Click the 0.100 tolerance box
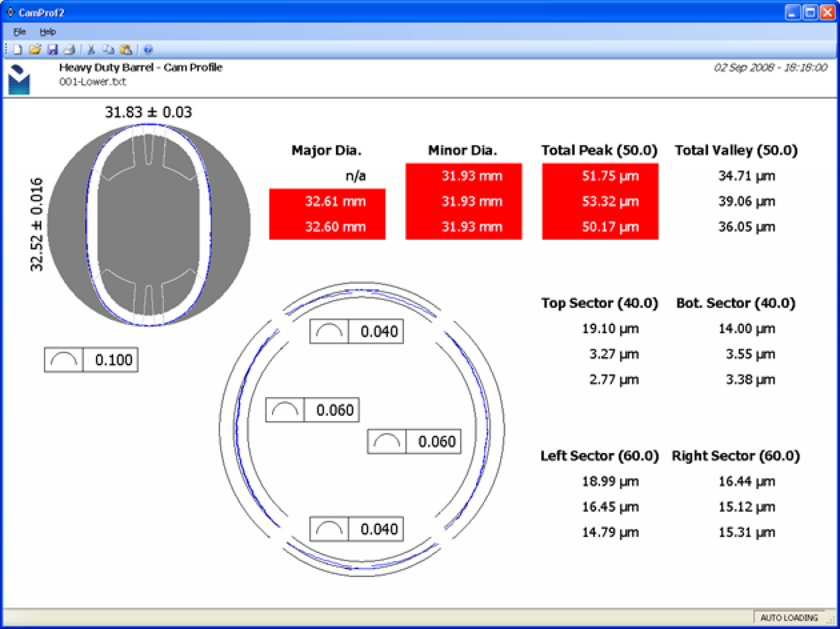This screenshot has height=629, width=840. pos(91,360)
